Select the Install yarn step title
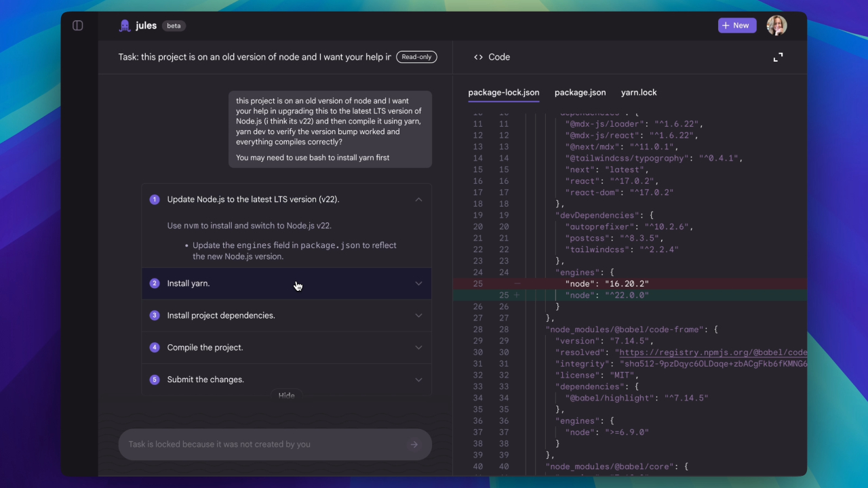 [x=189, y=283]
